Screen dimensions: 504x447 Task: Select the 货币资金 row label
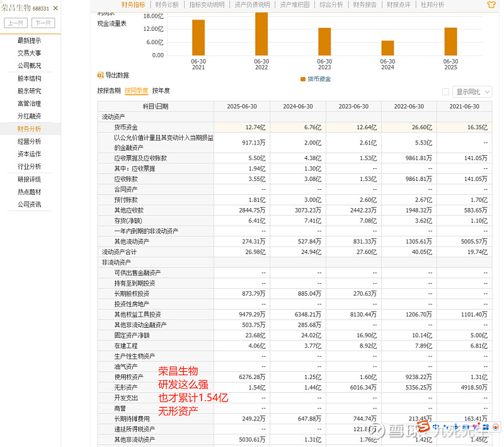click(125, 127)
